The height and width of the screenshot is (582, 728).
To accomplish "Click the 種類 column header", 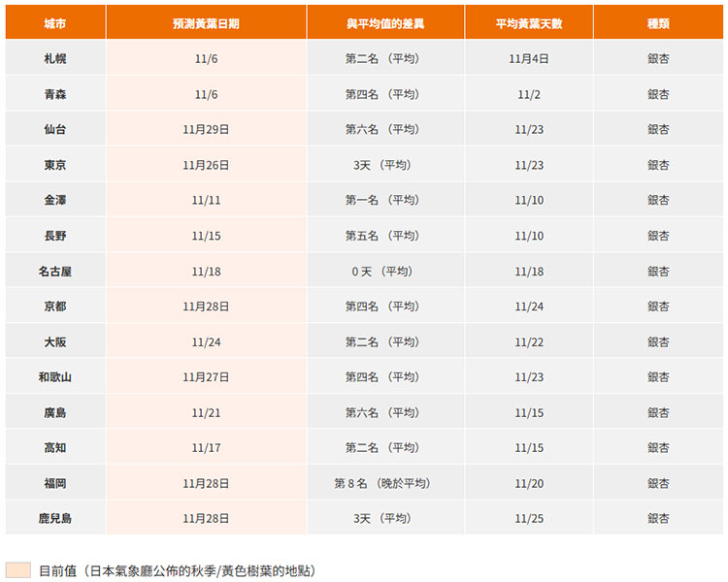I will 658,22.
